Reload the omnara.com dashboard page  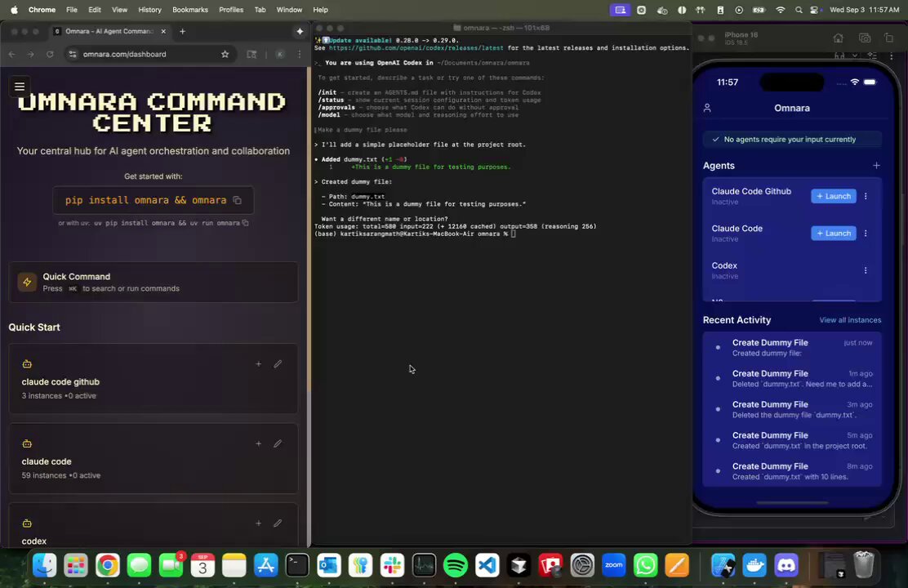point(50,55)
